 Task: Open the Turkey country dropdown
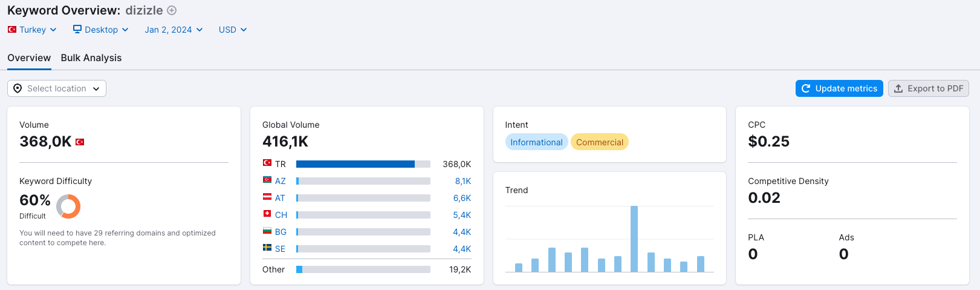click(32, 30)
